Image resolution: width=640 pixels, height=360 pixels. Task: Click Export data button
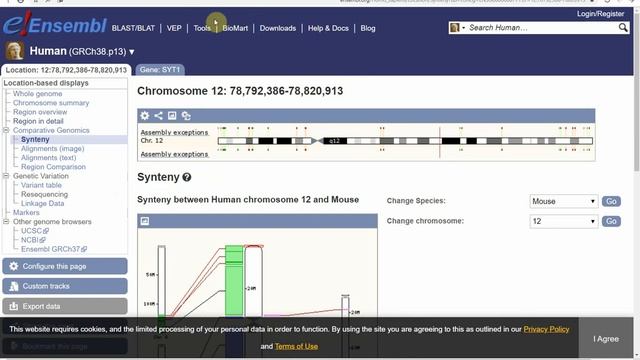click(65, 306)
